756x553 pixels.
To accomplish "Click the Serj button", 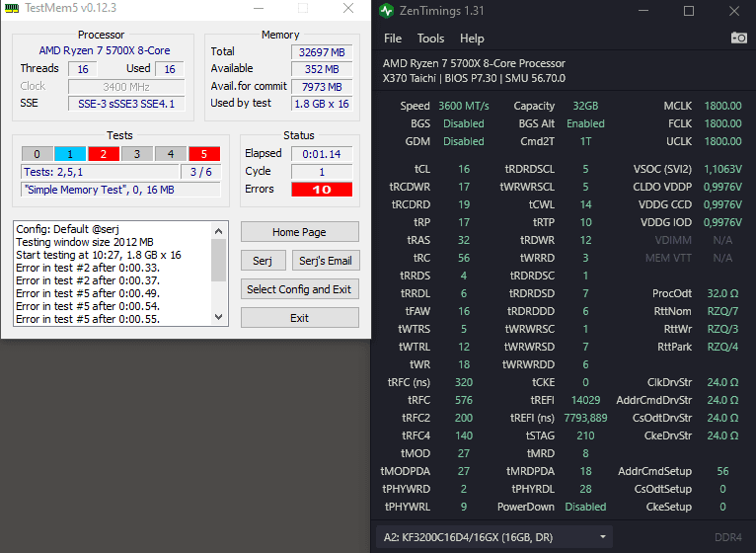I will click(263, 261).
